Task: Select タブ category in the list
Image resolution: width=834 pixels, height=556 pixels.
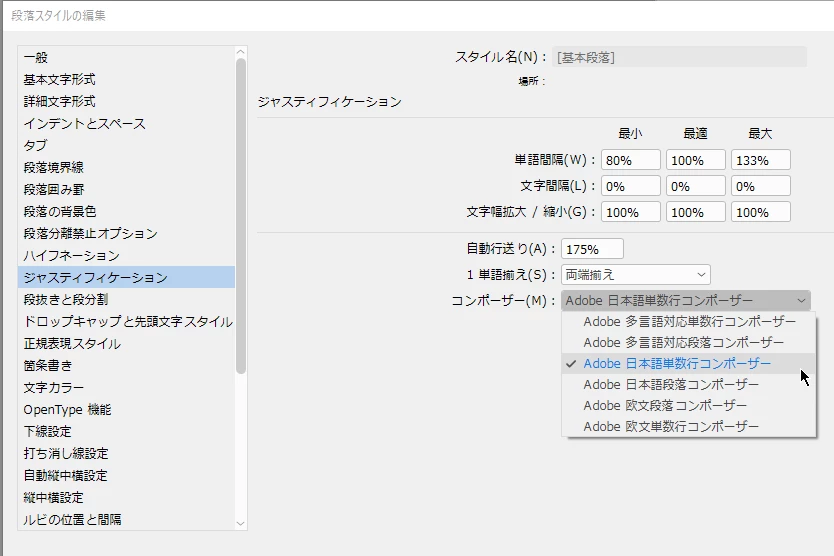Action: coord(126,145)
